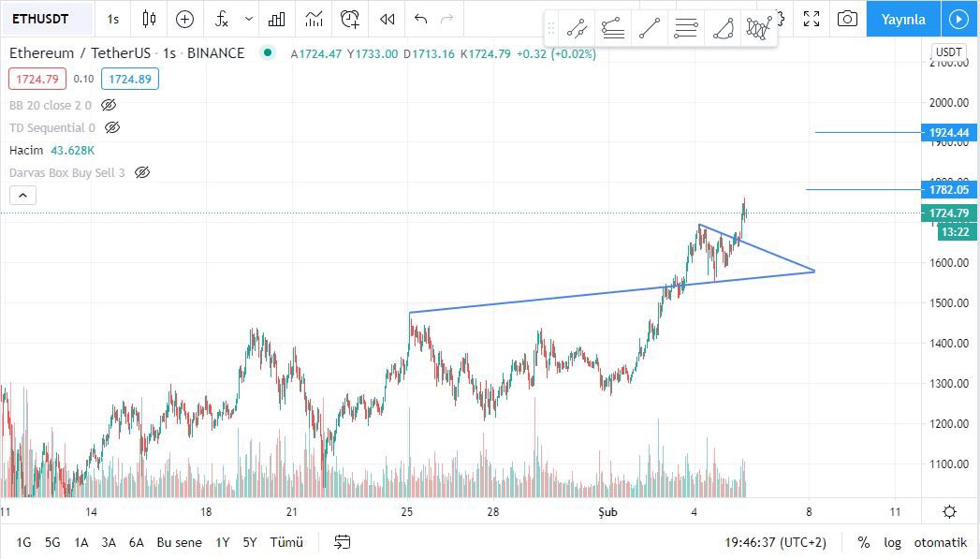Open the financials bar chart icon

[276, 19]
